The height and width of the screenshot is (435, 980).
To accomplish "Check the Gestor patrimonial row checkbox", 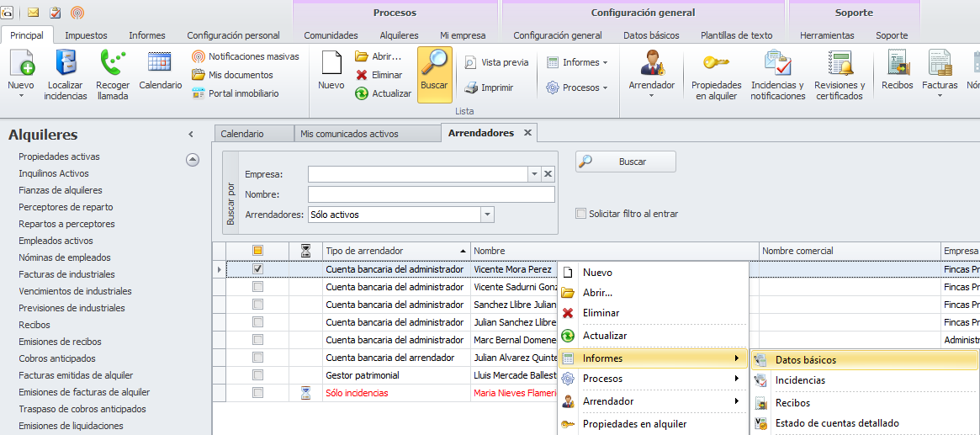I will coord(257,375).
